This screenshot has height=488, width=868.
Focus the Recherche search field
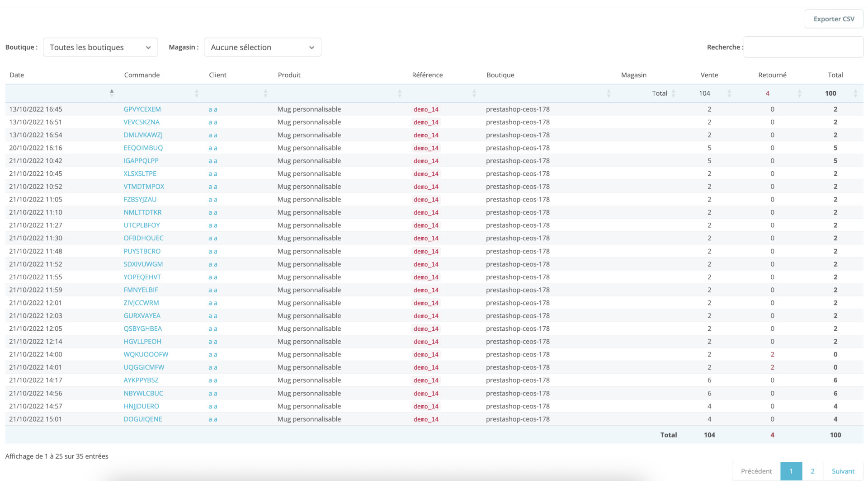pyautogui.click(x=803, y=47)
